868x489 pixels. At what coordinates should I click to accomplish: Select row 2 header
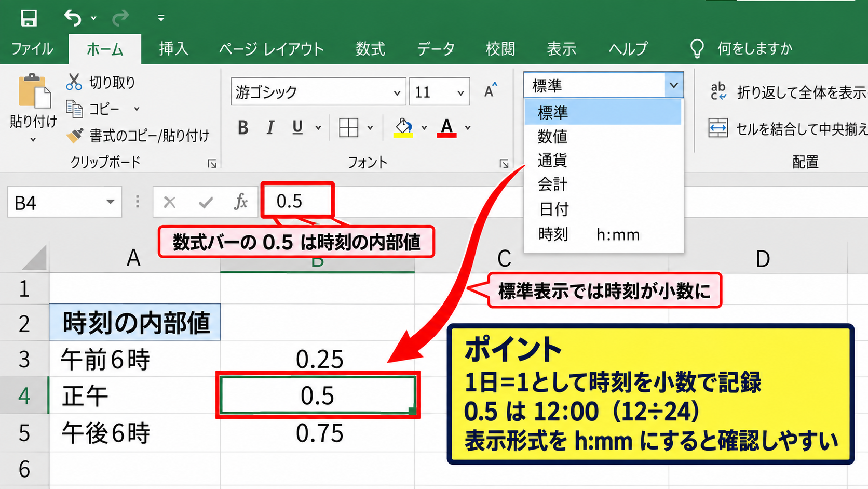(24, 323)
